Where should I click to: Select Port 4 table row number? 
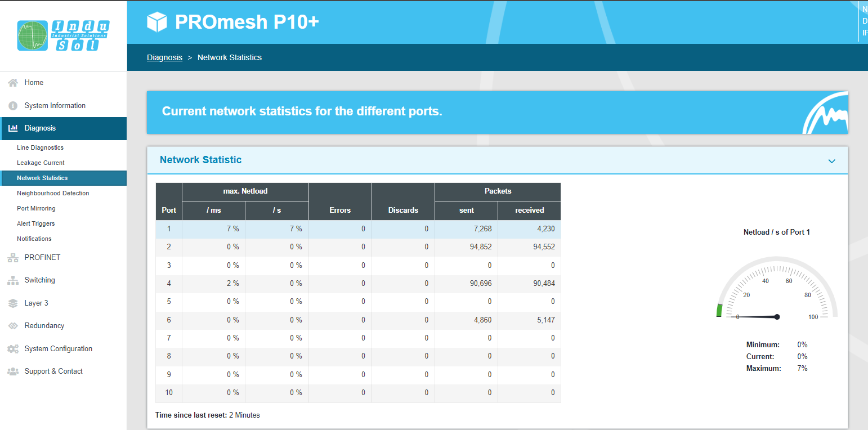[x=168, y=283]
